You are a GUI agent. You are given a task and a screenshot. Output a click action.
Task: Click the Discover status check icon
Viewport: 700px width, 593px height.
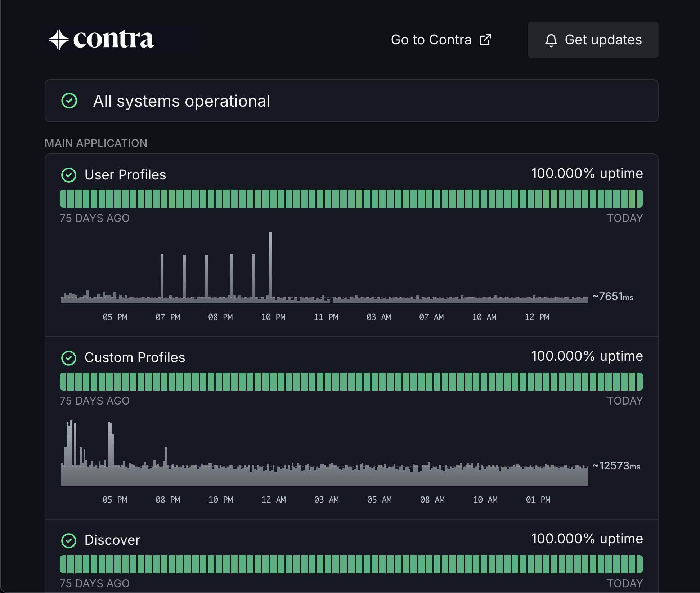click(x=69, y=540)
